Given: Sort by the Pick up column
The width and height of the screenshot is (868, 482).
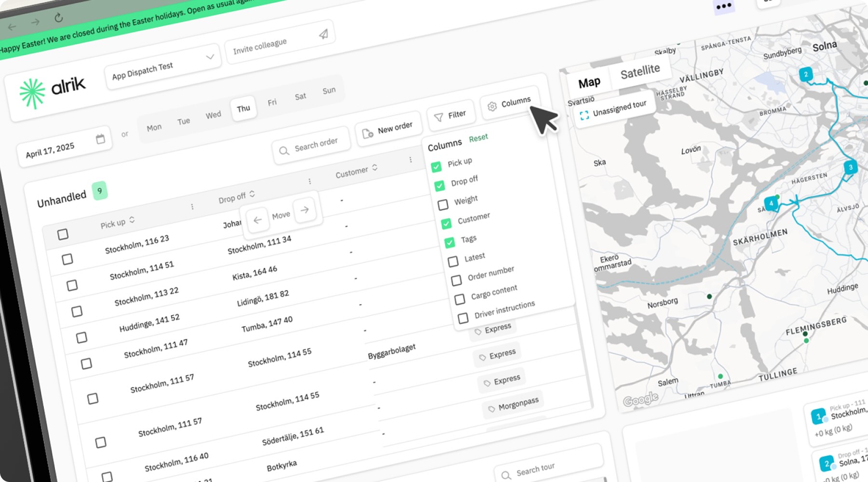Looking at the screenshot, I should tap(118, 222).
